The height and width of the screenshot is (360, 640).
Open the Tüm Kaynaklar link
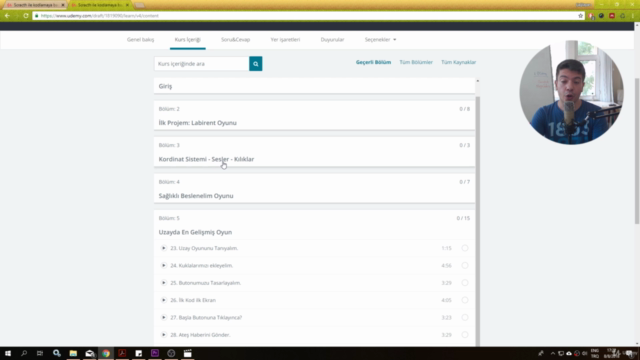[458, 62]
